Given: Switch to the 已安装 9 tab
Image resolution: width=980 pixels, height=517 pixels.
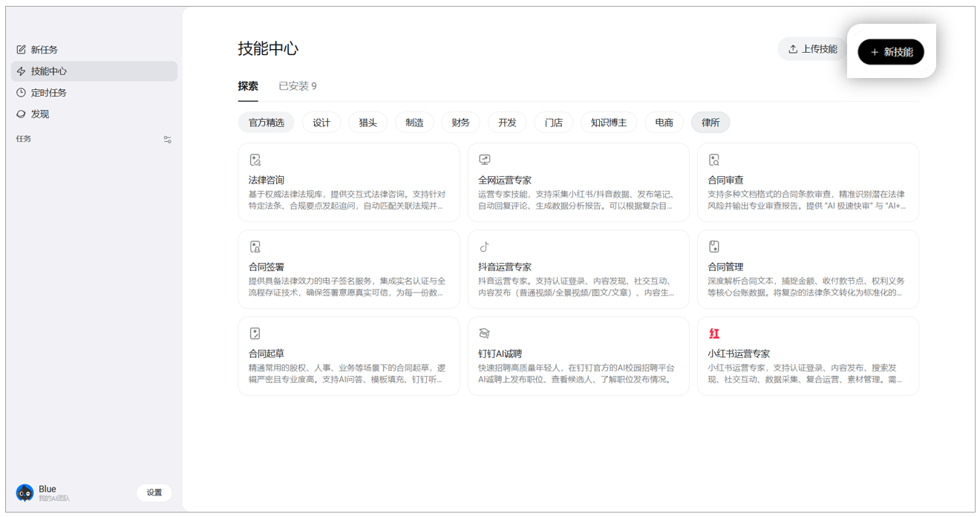Looking at the screenshot, I should point(297,86).
